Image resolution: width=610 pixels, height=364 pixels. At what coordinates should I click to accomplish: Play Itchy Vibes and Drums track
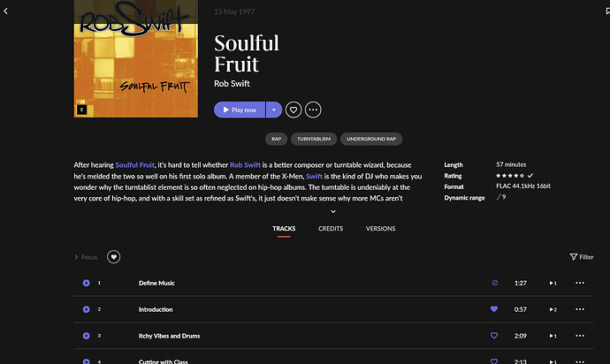[87, 336]
